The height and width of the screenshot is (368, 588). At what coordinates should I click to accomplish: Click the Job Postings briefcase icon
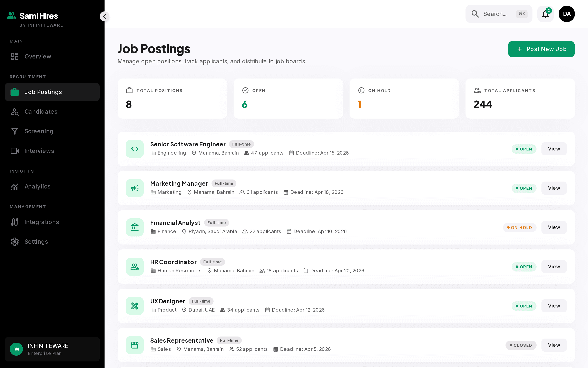(14, 92)
